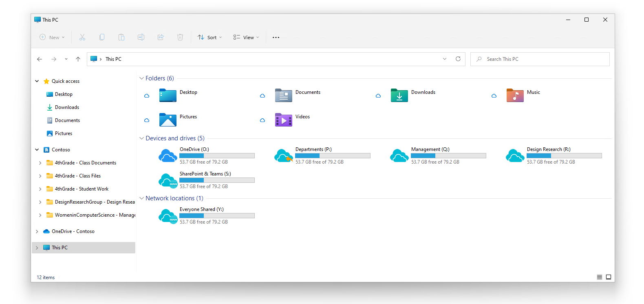Image resolution: width=644 pixels, height=304 pixels.
Task: Select the SharePoint & Teams (S:) drive icon
Action: (168, 180)
